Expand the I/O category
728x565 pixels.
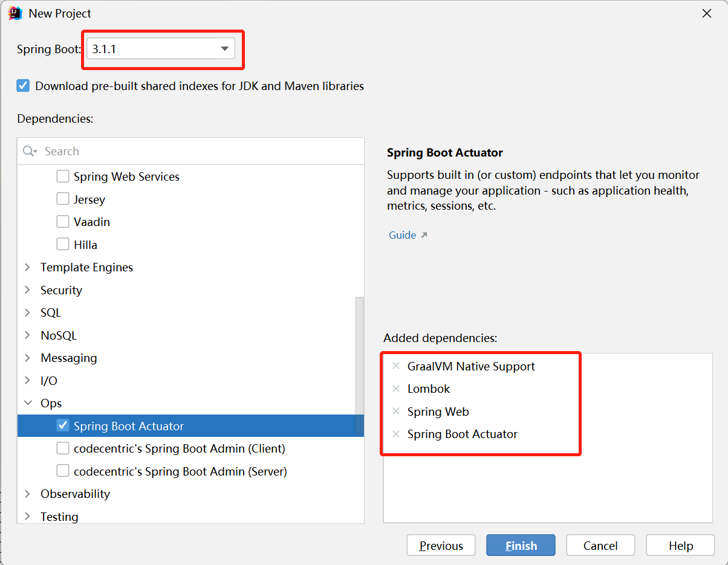[x=27, y=380]
